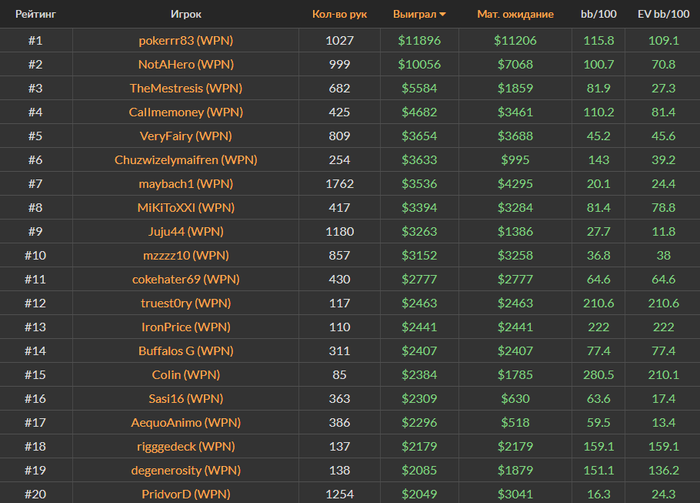Sort by the Выиграл column arrow
The image size is (700, 503).
point(443,15)
